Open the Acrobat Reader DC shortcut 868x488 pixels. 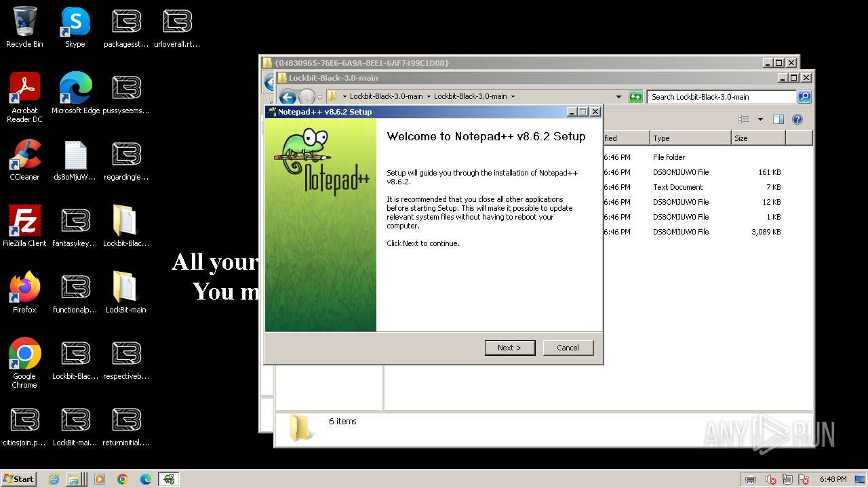(24, 98)
